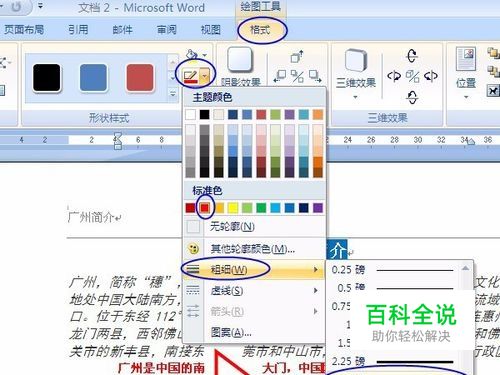Click the dashes icon beside 虚线
The height and width of the screenshot is (375, 500).
193,290
